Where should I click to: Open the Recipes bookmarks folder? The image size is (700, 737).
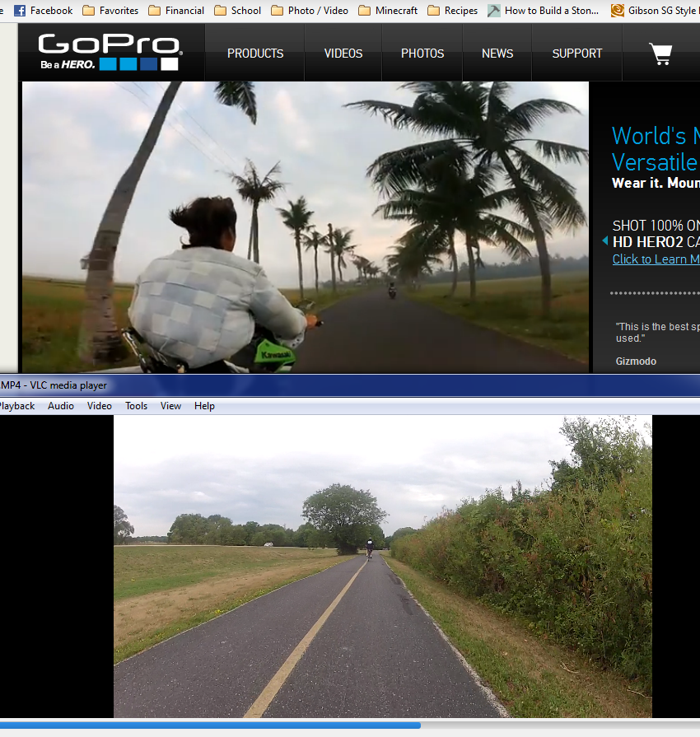(x=453, y=11)
